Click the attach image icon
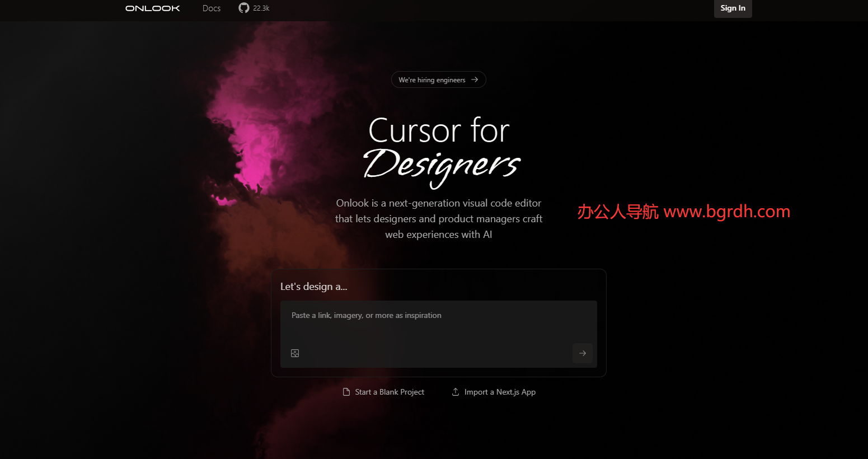The width and height of the screenshot is (868, 459). (295, 353)
